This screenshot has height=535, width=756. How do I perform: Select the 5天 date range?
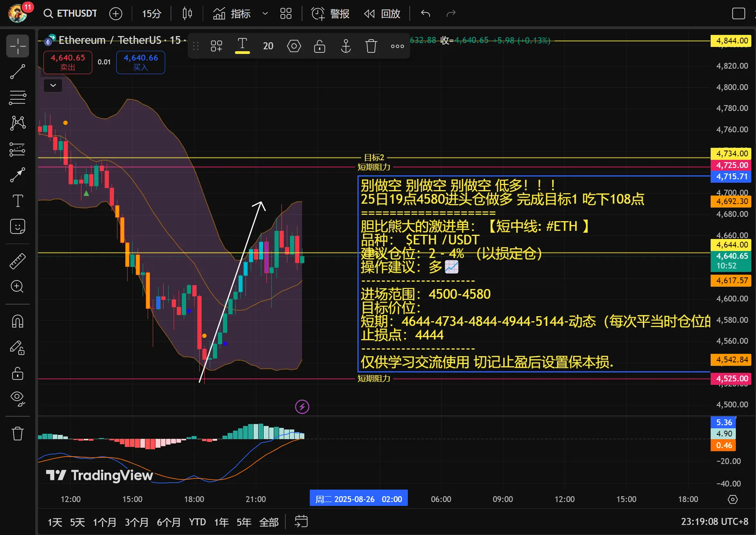pos(77,522)
